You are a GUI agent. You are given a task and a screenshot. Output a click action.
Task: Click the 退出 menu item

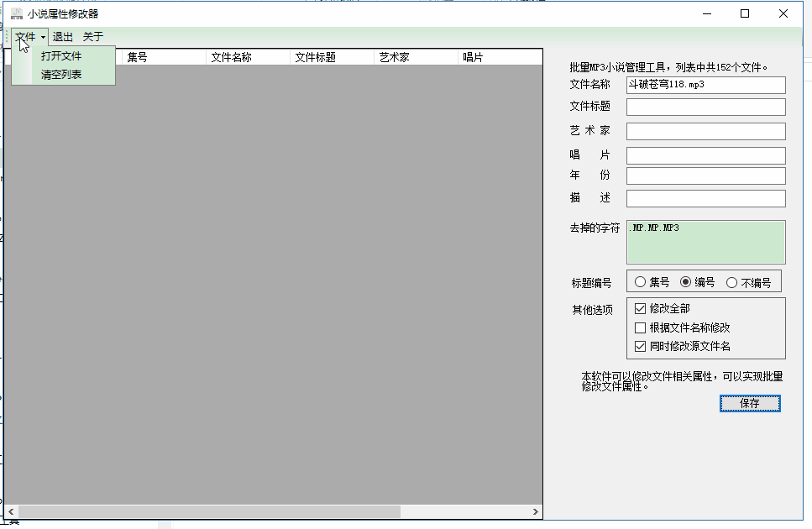pos(63,37)
